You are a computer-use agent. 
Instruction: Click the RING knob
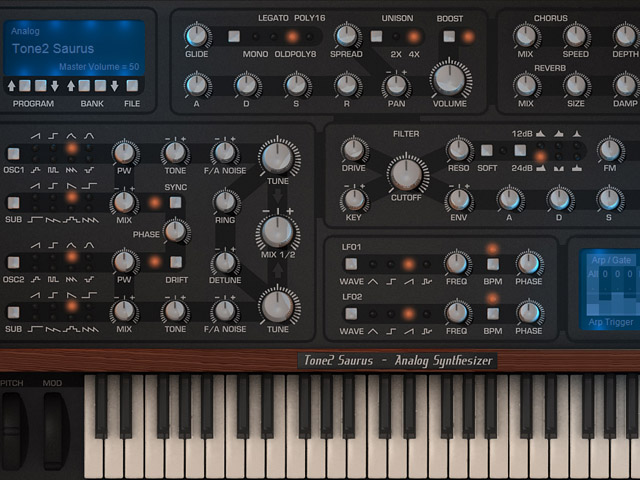coord(225,202)
